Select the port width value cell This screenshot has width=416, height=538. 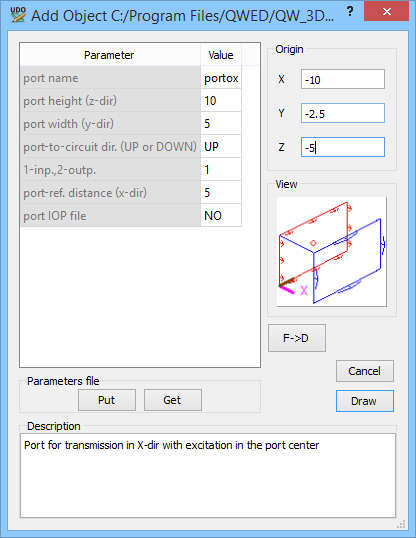point(221,124)
